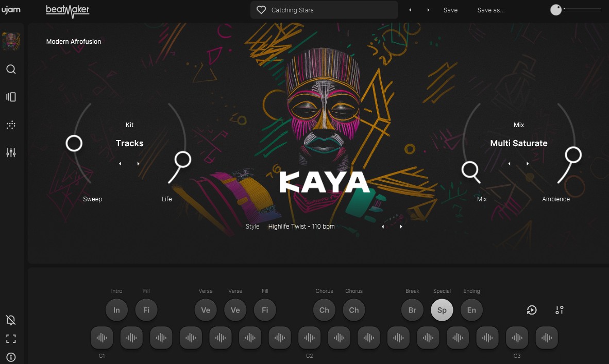Click the left arrow under Tracks

tap(120, 163)
